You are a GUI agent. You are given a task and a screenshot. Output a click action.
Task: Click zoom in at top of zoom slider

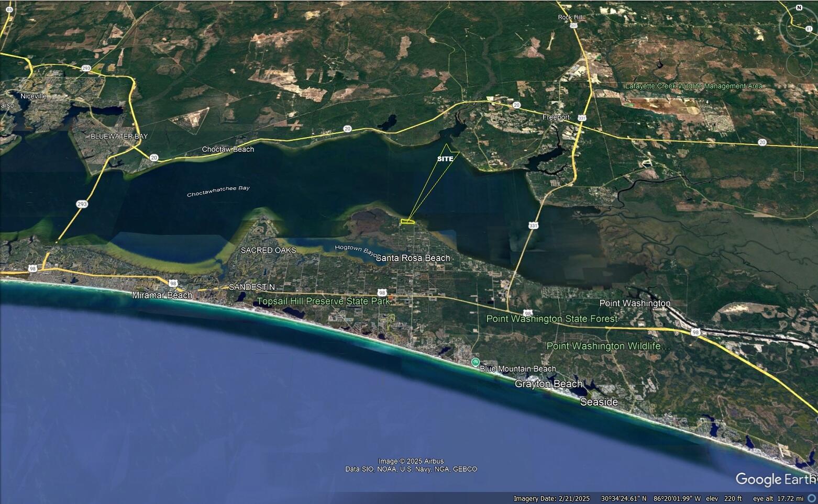[799, 111]
